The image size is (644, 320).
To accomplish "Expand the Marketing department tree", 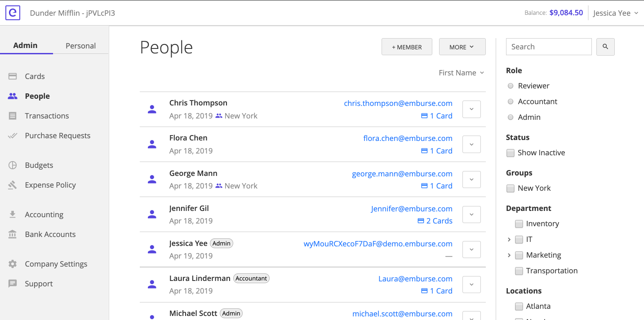I will coord(509,255).
